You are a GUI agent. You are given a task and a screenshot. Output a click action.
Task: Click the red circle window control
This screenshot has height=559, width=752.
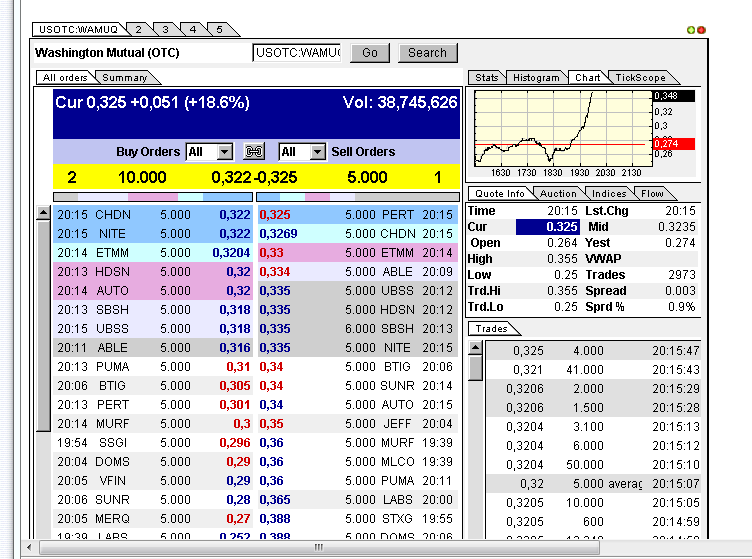[x=701, y=30]
